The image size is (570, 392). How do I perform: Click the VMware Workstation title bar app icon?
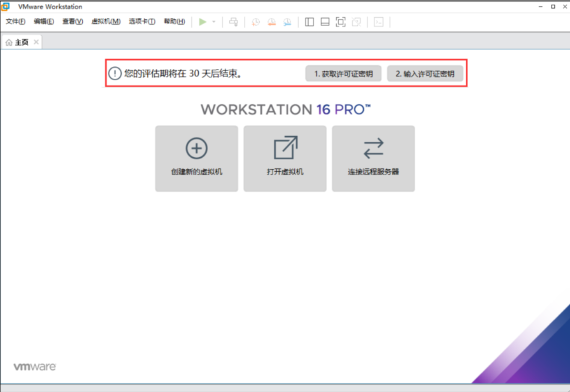click(x=5, y=7)
